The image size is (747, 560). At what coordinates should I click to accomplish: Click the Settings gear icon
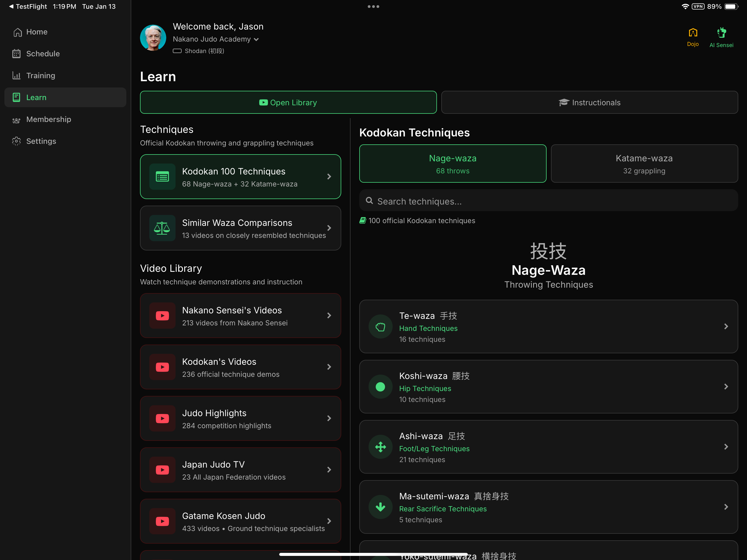pyautogui.click(x=17, y=141)
